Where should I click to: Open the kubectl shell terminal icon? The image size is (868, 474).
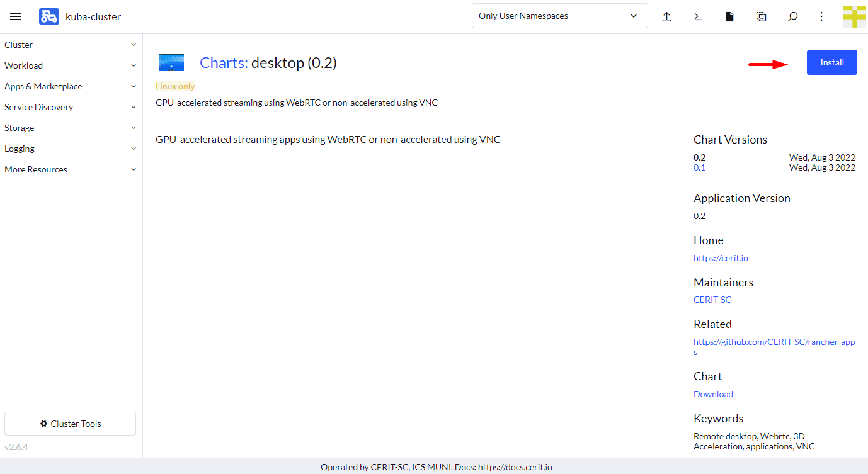[698, 16]
